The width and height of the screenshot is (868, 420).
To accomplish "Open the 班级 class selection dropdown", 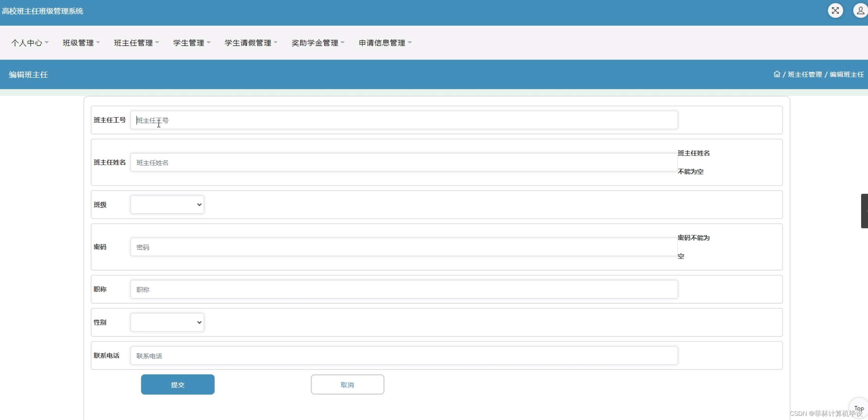I will pos(166,204).
